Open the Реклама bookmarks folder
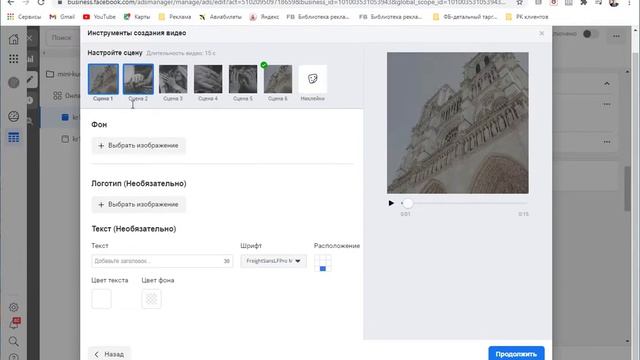Screen dimensions: 640x360 coord(175,17)
